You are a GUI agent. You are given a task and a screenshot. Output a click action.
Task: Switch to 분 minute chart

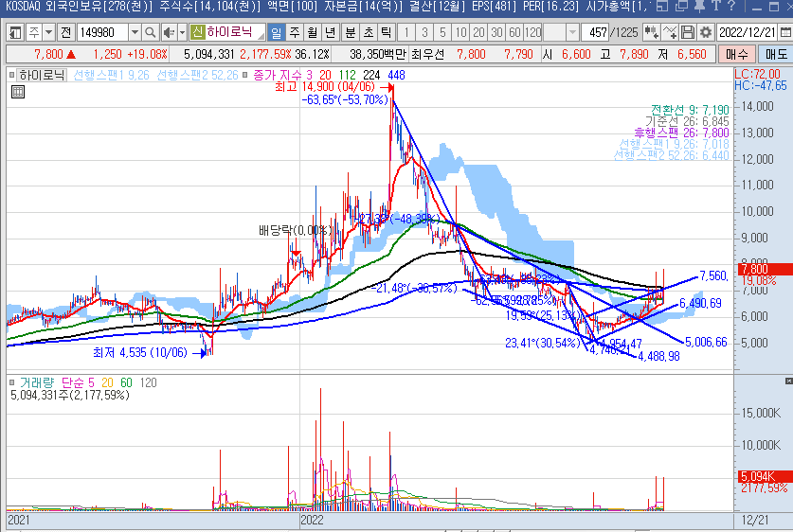350,33
